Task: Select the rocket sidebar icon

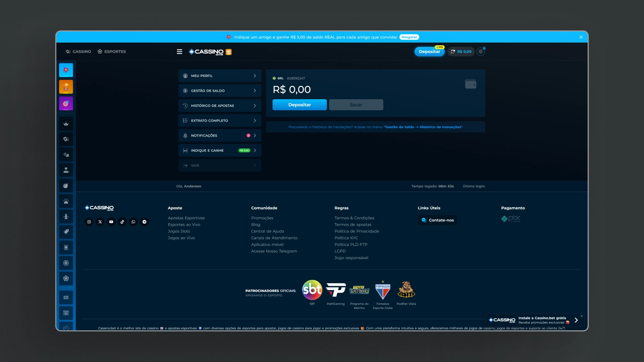Action: [x=66, y=232]
